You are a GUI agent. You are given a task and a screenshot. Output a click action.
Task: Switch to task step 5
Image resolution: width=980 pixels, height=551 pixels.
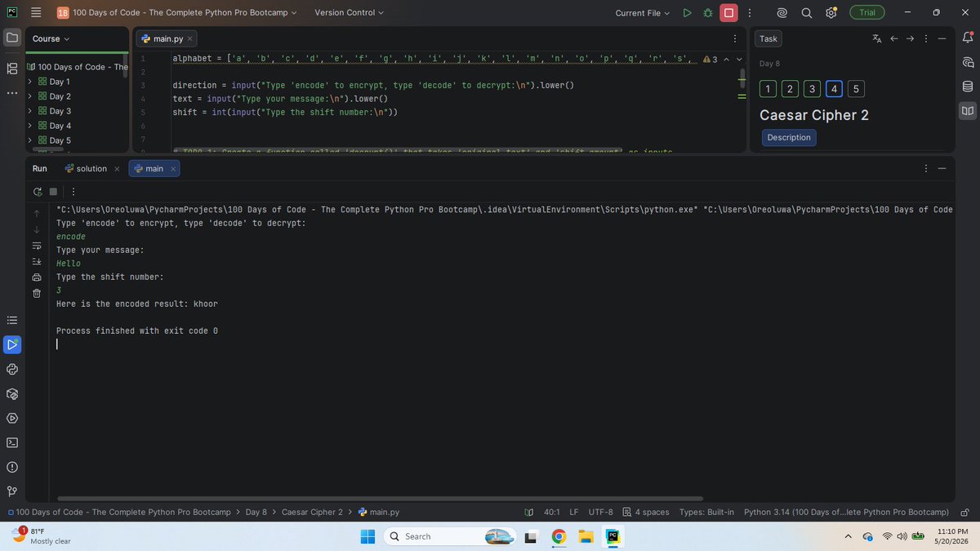click(855, 89)
